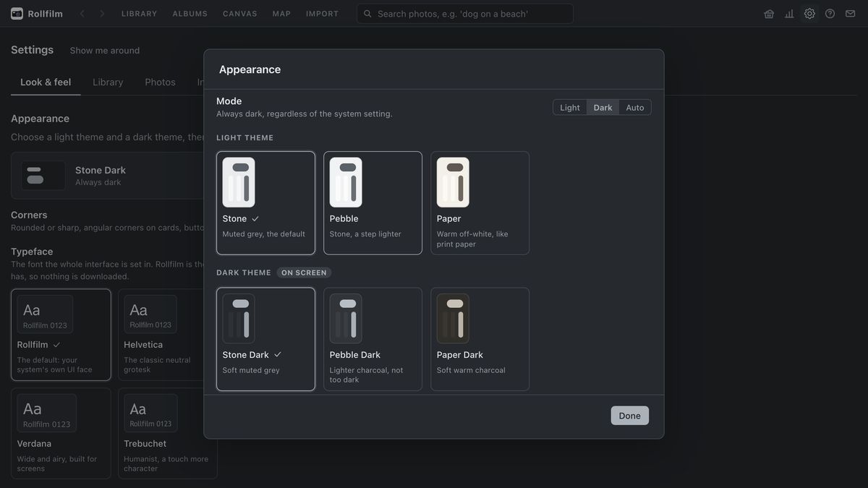Open the mail envelope icon
This screenshot has width=868, height=488.
click(x=850, y=14)
